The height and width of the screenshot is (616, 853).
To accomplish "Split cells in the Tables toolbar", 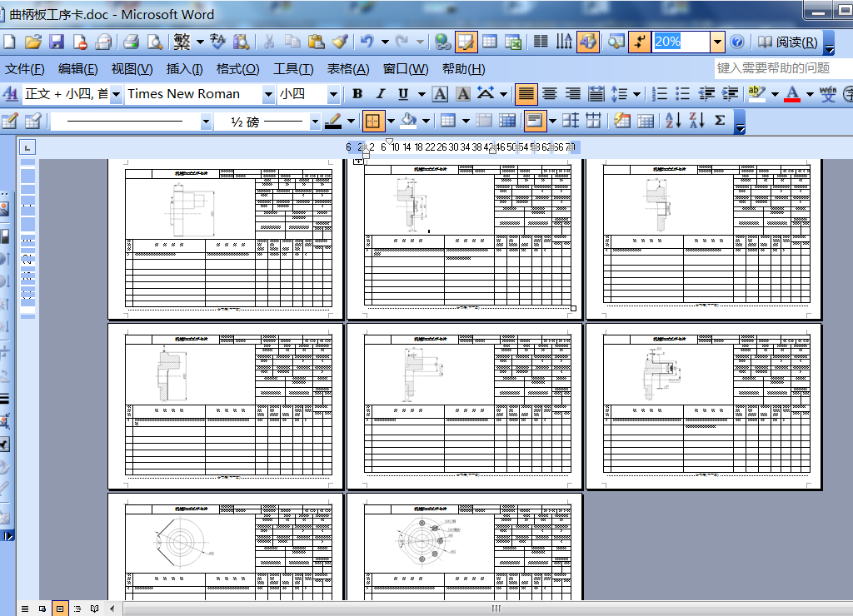I will click(507, 121).
